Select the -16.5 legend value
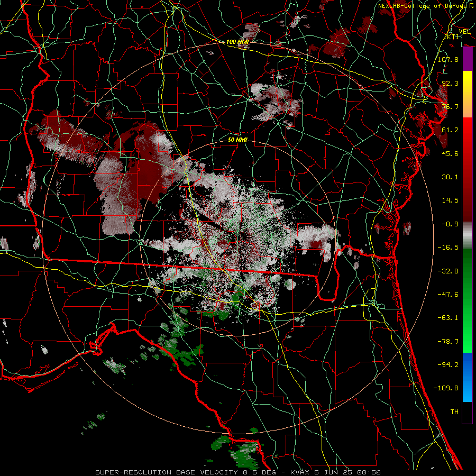This screenshot has height=476, width=476. [x=448, y=248]
